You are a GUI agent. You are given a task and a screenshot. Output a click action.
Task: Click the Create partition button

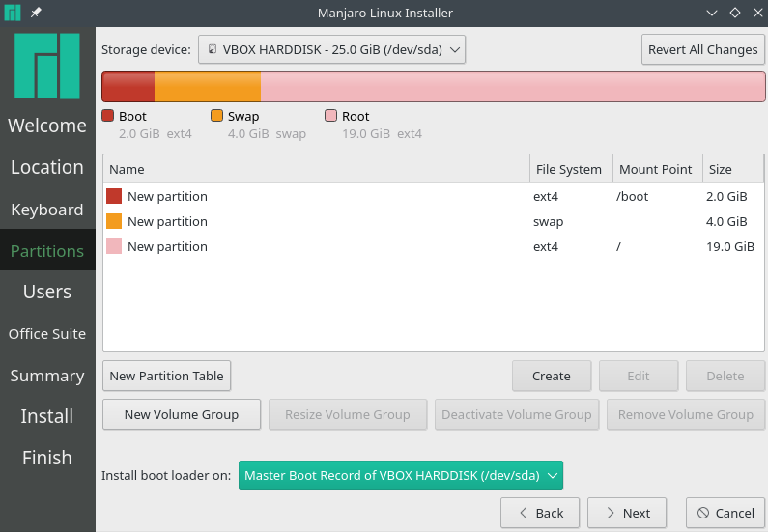552,376
